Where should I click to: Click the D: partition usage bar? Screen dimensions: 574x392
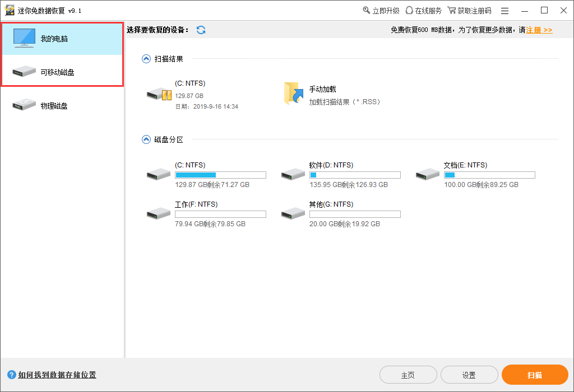355,175
